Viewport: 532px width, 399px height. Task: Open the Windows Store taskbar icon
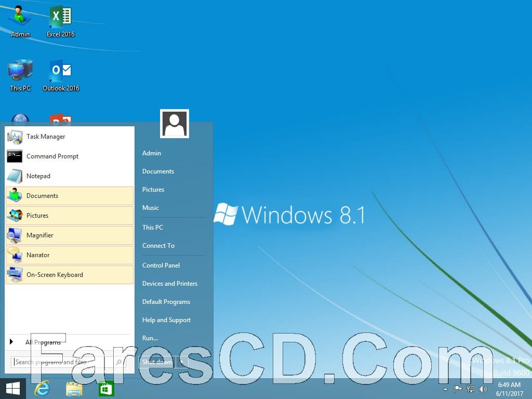106,389
